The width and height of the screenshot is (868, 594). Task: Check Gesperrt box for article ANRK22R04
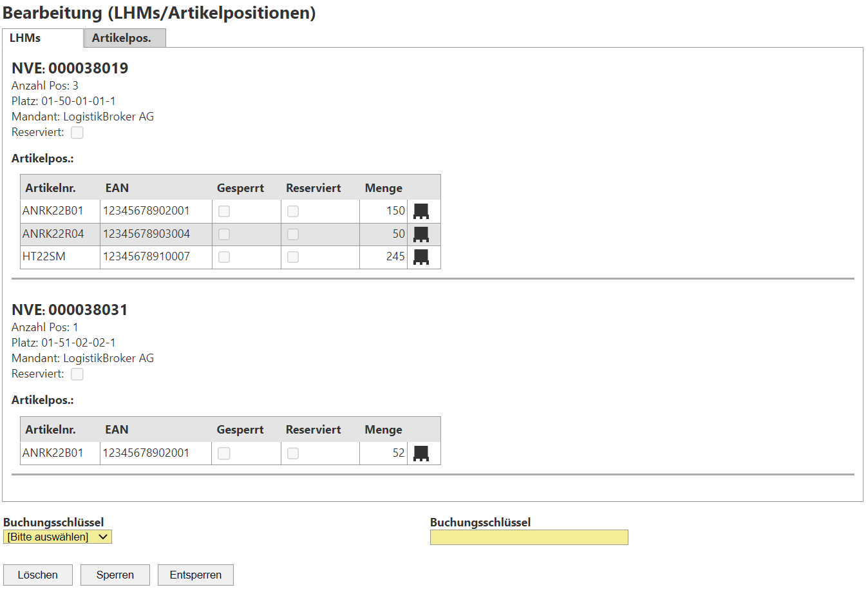pyautogui.click(x=224, y=235)
